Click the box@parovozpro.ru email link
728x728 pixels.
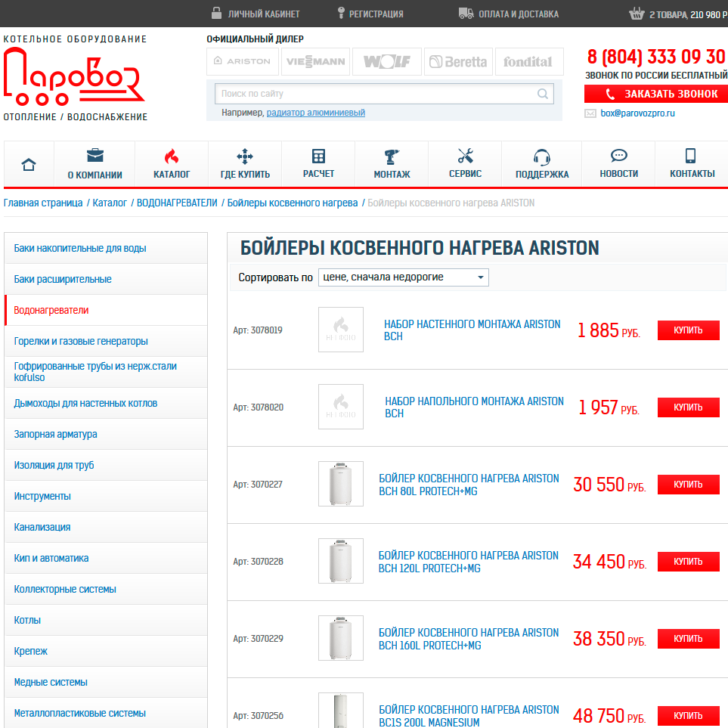[x=637, y=113]
